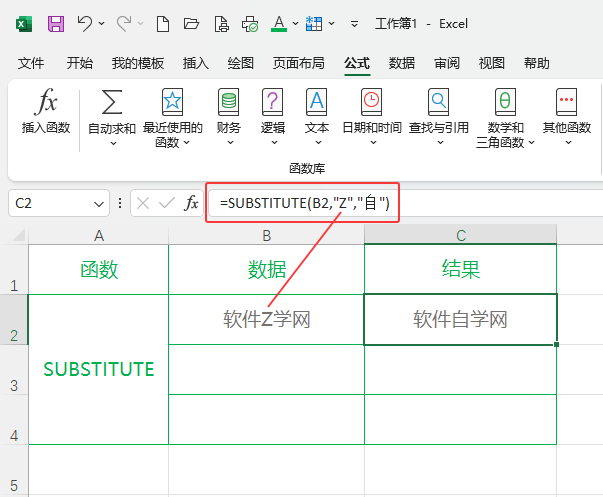
Task: Open the 文件 menu tab
Action: (31, 63)
